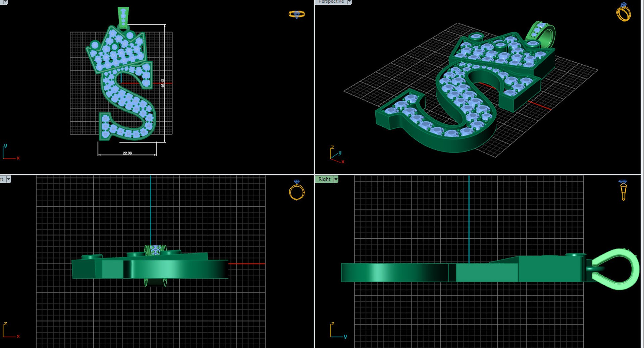Click the 46.12 height dimension label

[163, 83]
